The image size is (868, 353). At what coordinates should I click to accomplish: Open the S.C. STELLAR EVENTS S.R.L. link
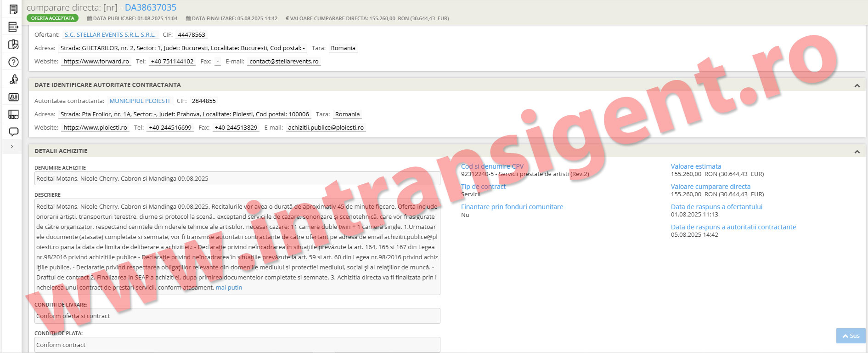[110, 35]
